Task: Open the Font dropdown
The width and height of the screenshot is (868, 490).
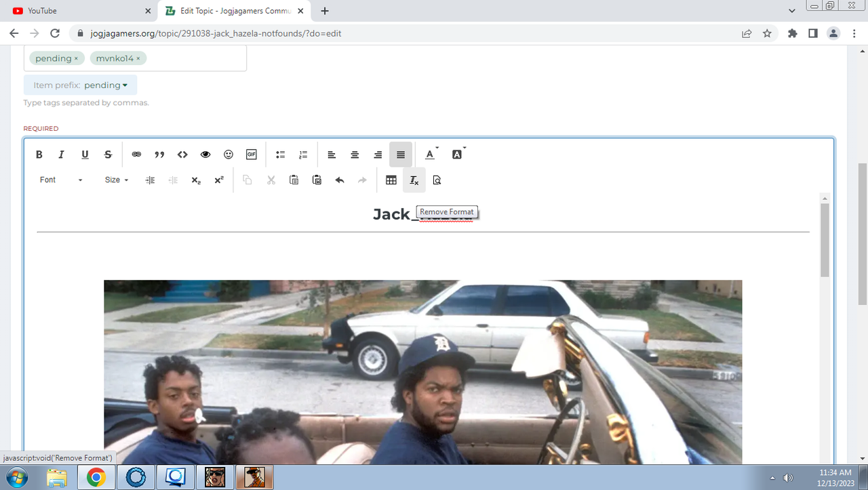Action: click(61, 180)
